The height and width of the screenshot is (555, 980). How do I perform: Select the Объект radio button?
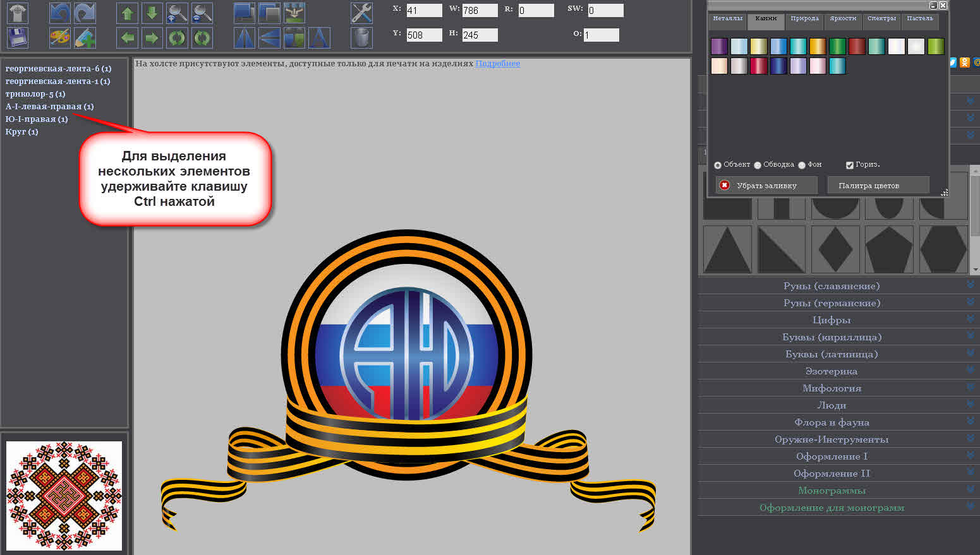(718, 165)
